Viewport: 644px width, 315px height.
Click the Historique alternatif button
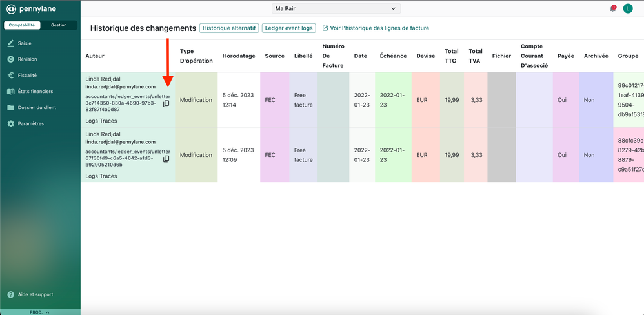pyautogui.click(x=229, y=28)
